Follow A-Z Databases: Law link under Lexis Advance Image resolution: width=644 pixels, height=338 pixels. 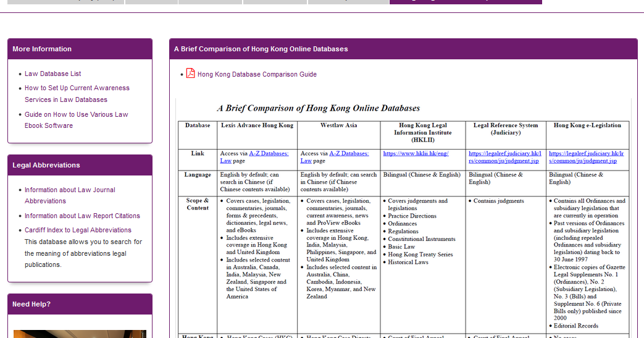pos(254,157)
